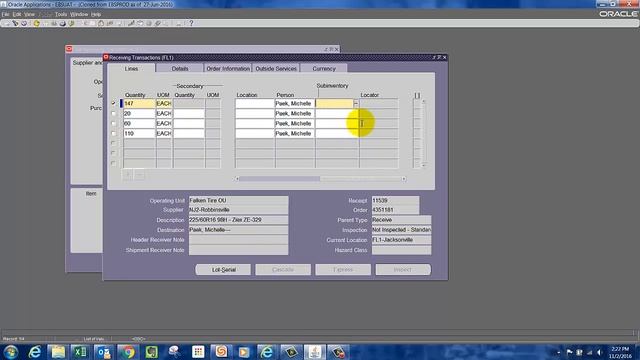The image size is (640, 360).
Task: Click the horizontal scrollbar left arrow
Action: [x=237, y=179]
